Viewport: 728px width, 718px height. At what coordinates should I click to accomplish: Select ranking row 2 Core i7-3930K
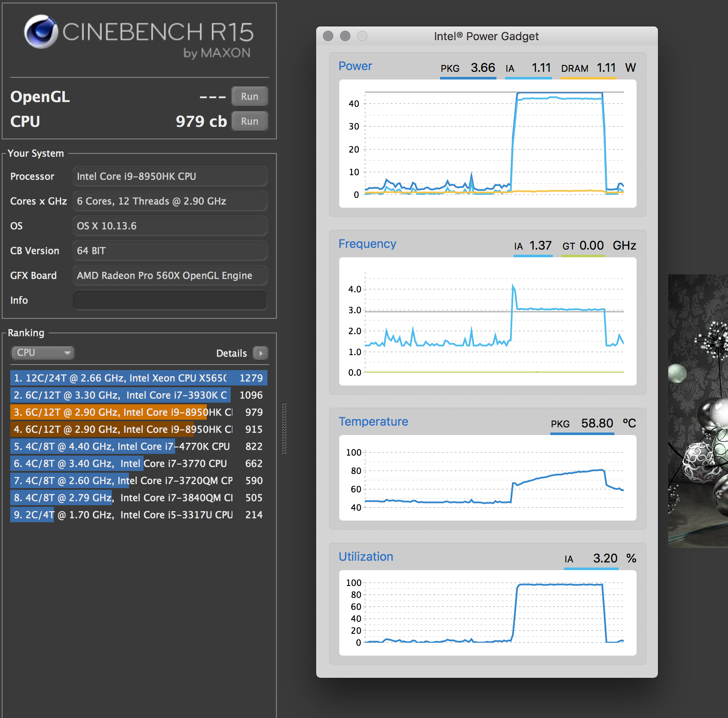pos(139,395)
